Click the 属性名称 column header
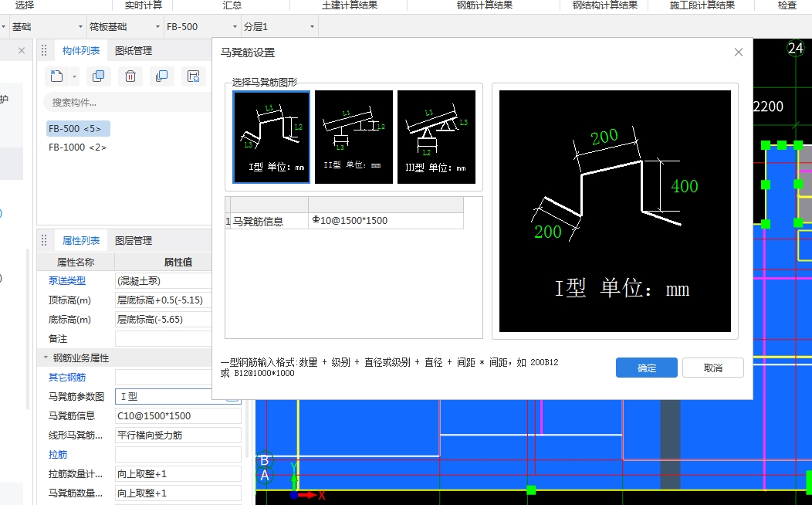 pyautogui.click(x=76, y=262)
